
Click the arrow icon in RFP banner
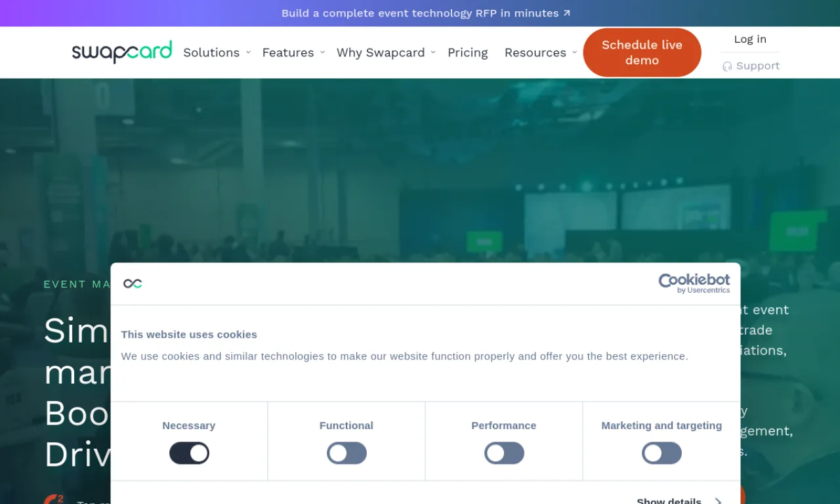coord(567,13)
